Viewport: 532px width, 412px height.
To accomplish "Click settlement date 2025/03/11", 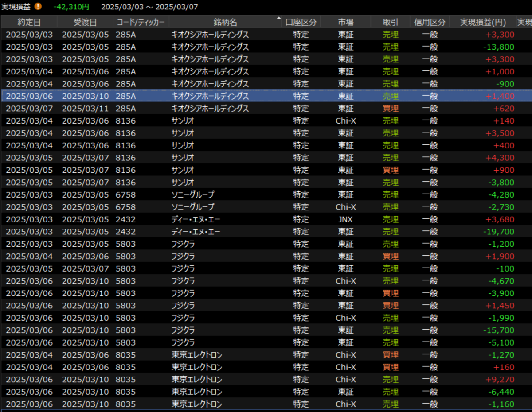I will tap(85, 109).
